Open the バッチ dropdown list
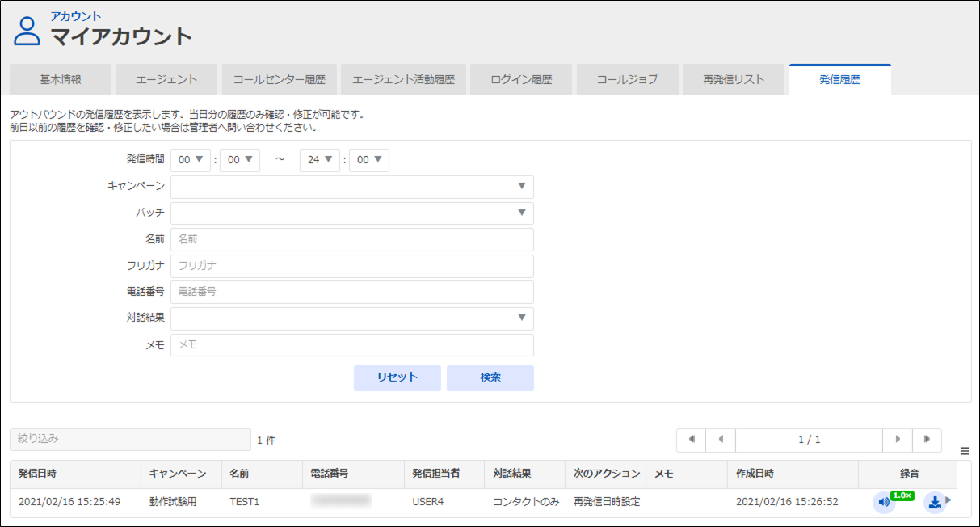Screen dimensions: 980x527 (x=352, y=213)
